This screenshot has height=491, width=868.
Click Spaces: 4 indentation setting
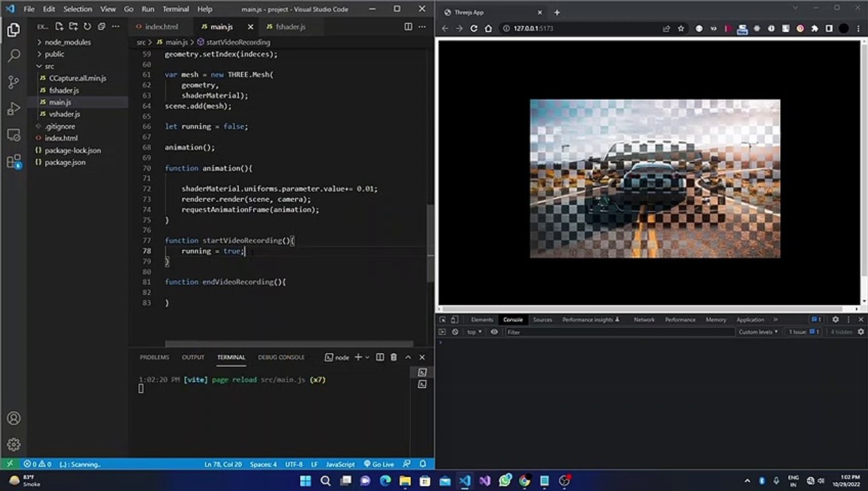click(263, 464)
